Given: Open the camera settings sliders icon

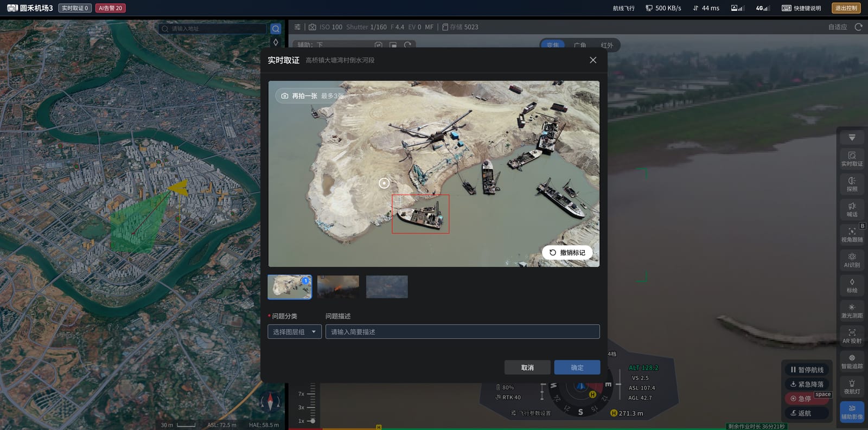Looking at the screenshot, I should [297, 27].
